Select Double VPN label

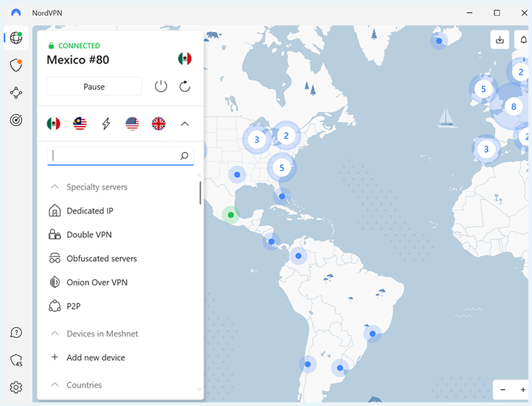pyautogui.click(x=89, y=234)
